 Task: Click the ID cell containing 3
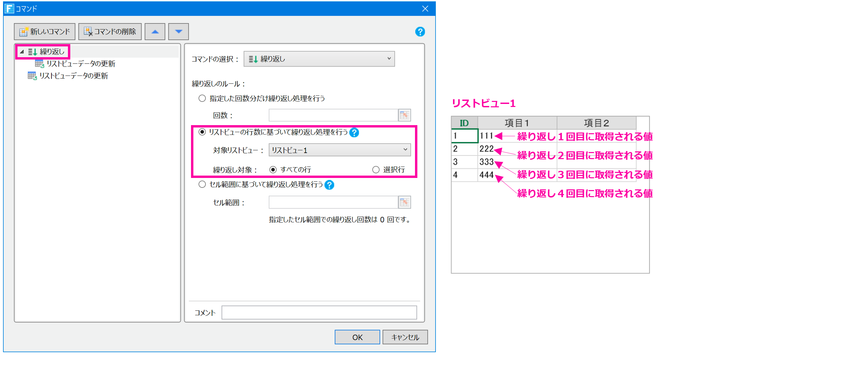pos(464,162)
